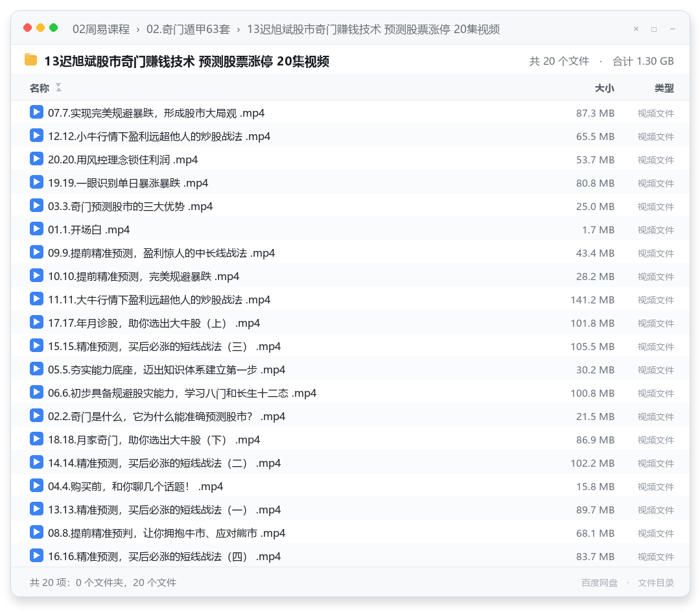Sort by 类型 column header
The height and width of the screenshot is (612, 700).
[664, 88]
